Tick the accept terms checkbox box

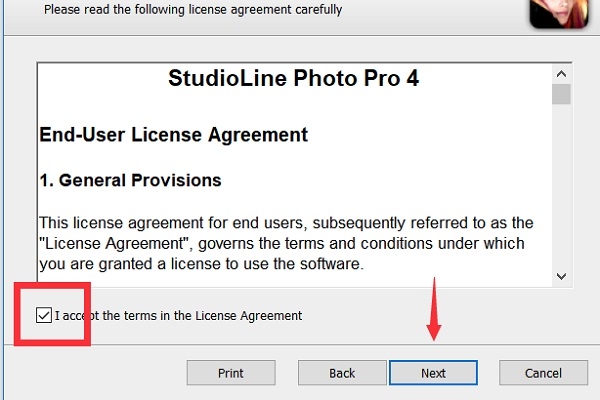pos(43,316)
